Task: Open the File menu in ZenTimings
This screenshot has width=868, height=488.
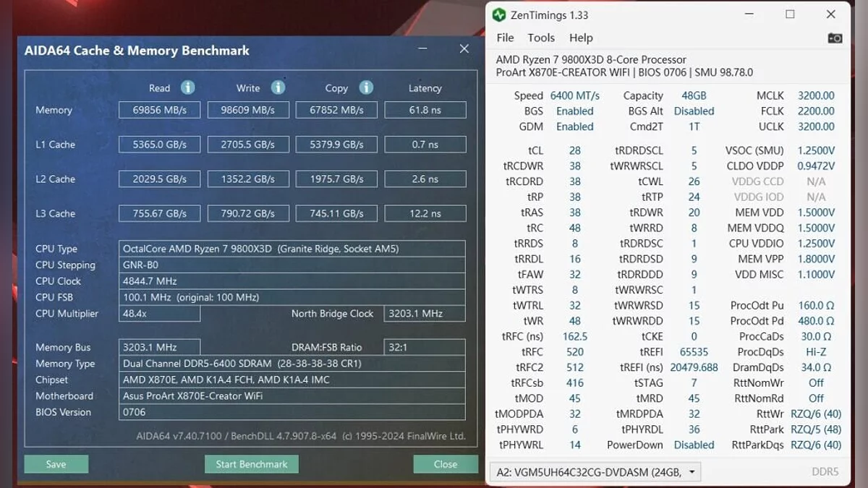Action: pos(505,38)
